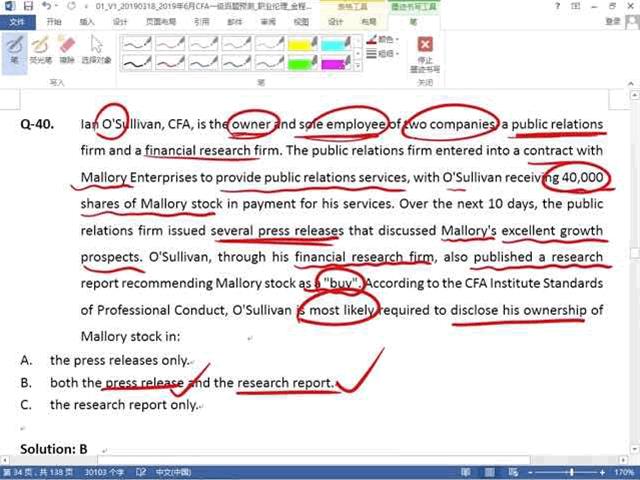Viewport: 640px width, 480px height.
Task: Click the zoom slider handle
Action: click(x=572, y=472)
